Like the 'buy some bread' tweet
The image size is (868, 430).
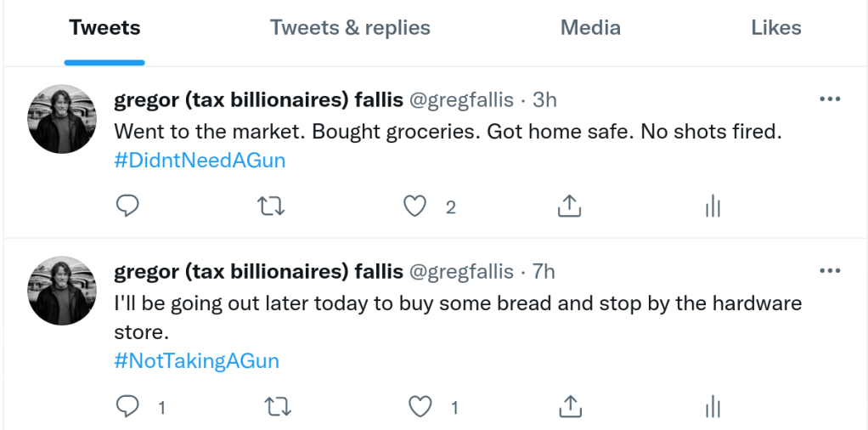[420, 407]
